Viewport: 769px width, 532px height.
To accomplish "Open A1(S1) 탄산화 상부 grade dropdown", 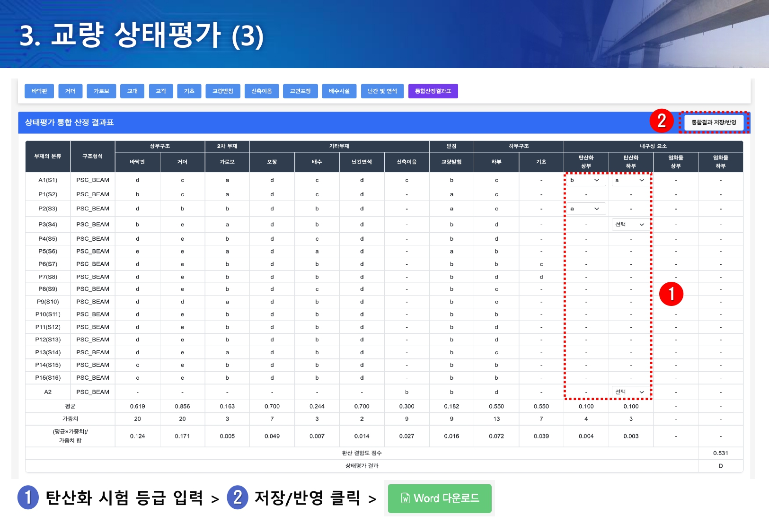I will 585,180.
